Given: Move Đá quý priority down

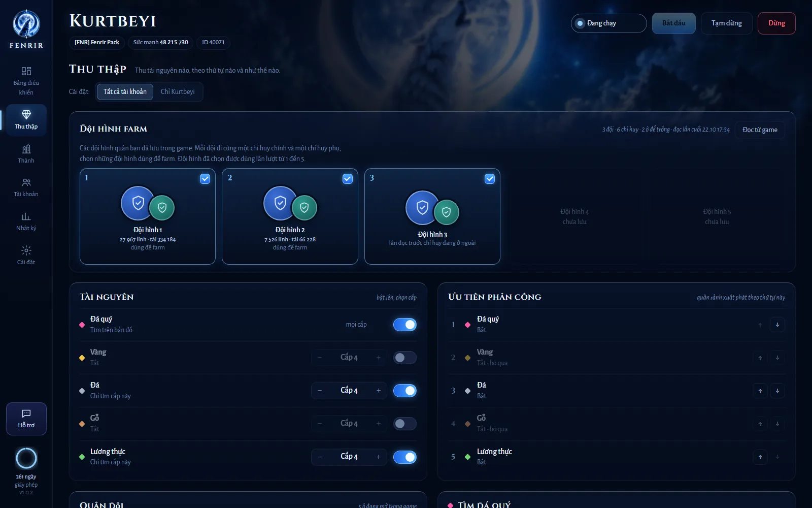Looking at the screenshot, I should pyautogui.click(x=777, y=325).
